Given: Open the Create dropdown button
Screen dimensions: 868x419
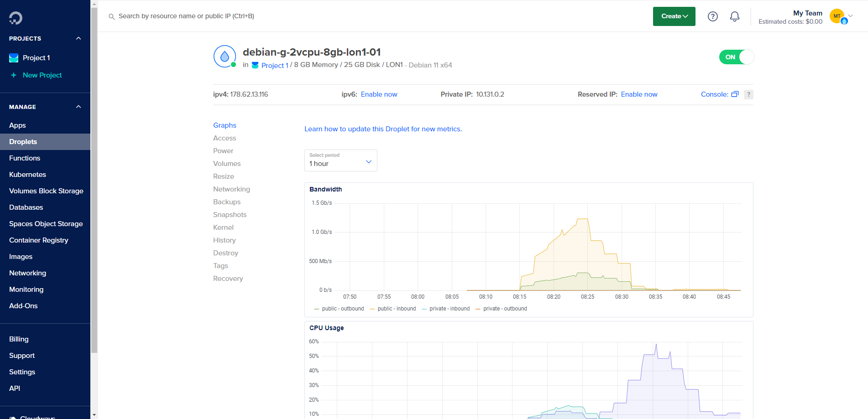Looking at the screenshot, I should (x=674, y=16).
